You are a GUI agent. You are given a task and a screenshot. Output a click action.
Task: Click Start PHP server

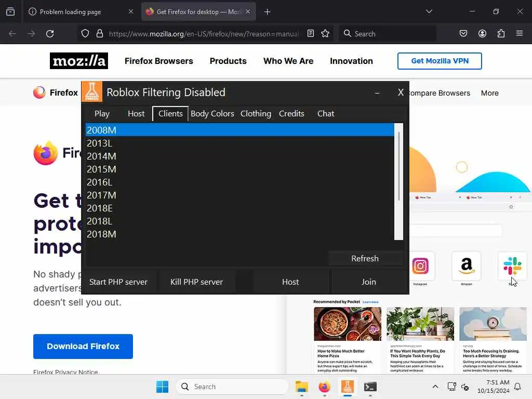(x=118, y=282)
